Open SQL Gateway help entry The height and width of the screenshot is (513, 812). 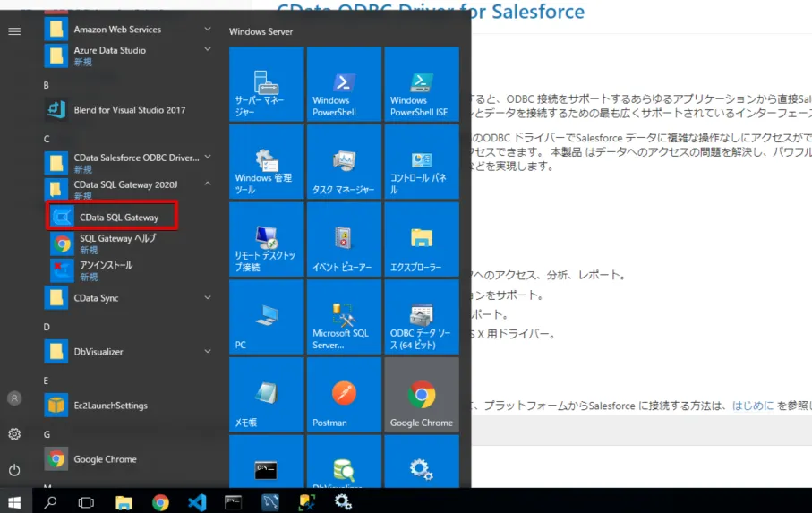[x=116, y=243]
